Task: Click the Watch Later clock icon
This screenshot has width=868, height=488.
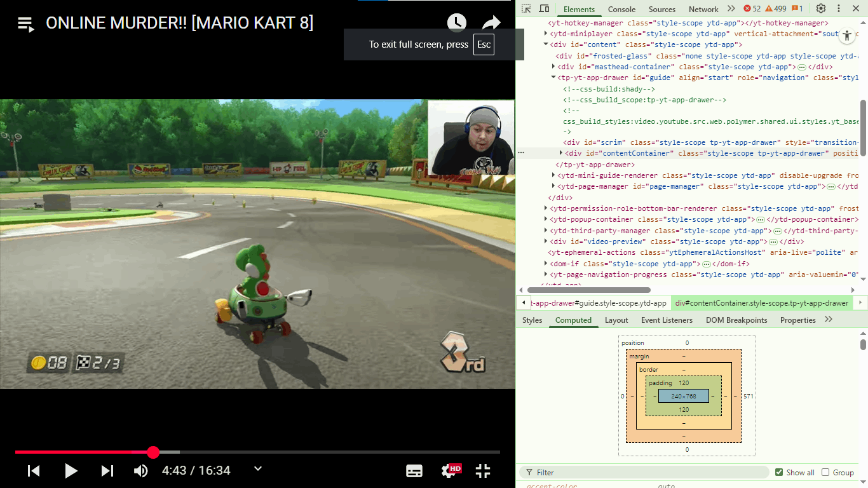Action: (456, 24)
